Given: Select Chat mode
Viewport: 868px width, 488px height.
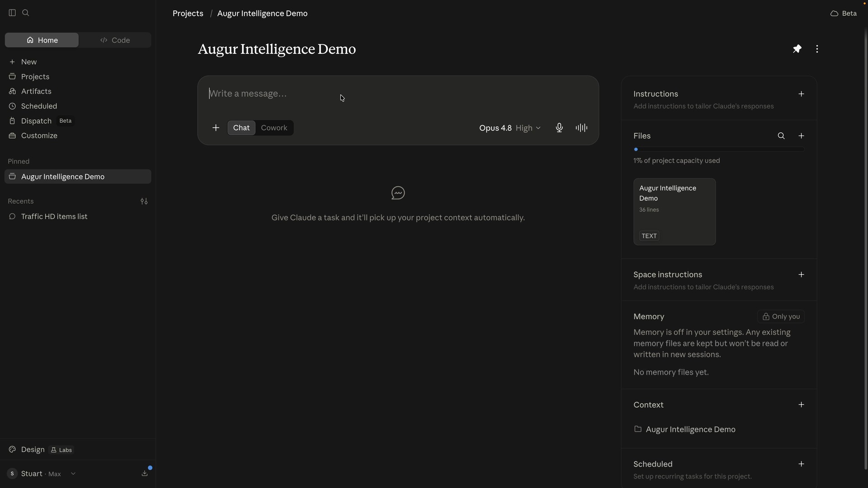Looking at the screenshot, I should pos(241,128).
